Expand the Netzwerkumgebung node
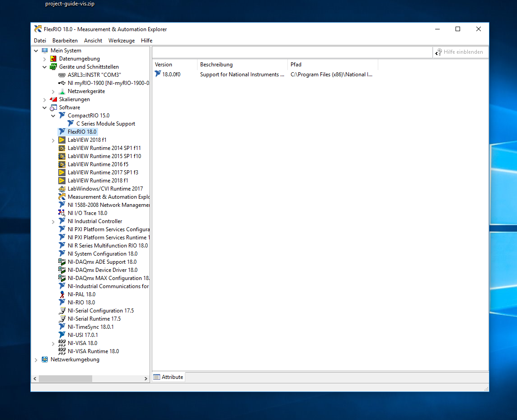Screen dimensions: 517x420 [x=36, y=360]
